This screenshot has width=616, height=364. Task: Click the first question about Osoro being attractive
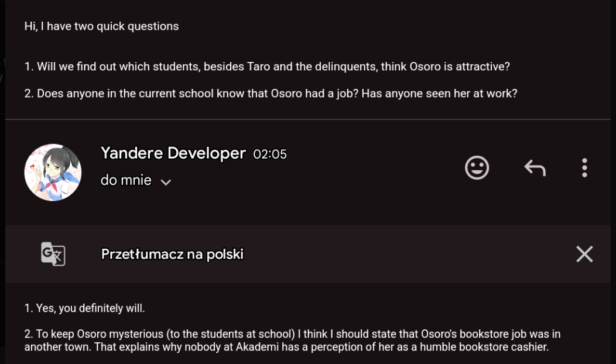tap(267, 67)
